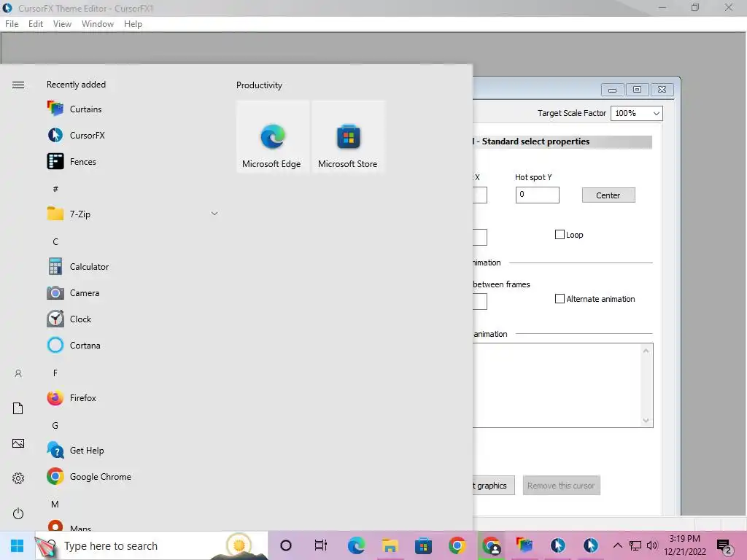
Task: Open the Target Scale Factor dropdown
Action: pyautogui.click(x=636, y=113)
